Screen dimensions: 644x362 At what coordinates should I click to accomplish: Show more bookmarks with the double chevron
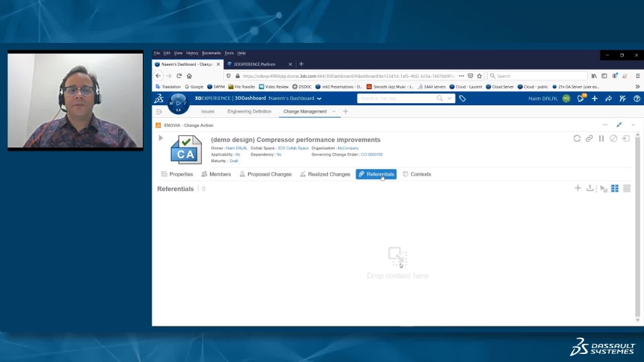(637, 86)
